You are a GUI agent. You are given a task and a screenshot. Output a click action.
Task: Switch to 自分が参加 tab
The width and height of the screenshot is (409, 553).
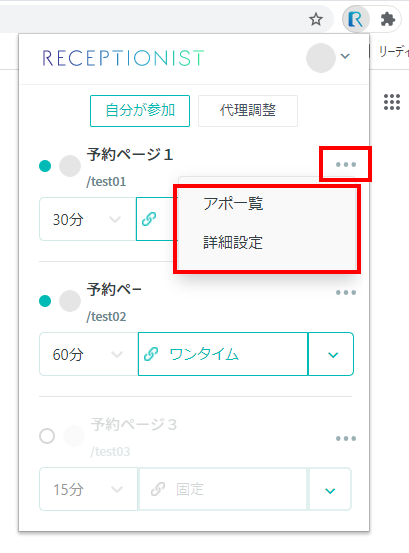click(x=140, y=111)
